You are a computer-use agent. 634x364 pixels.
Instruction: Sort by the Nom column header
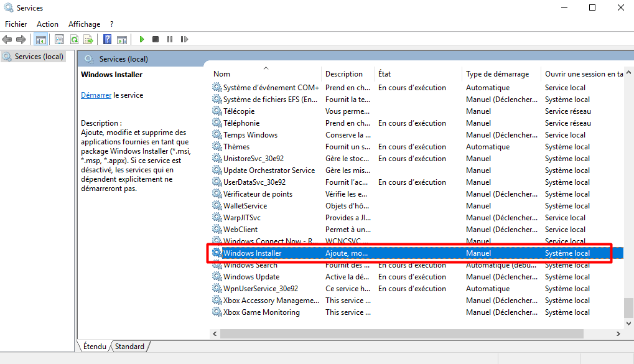click(221, 73)
